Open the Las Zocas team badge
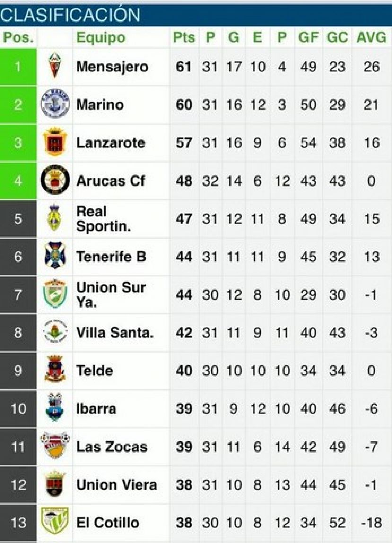This screenshot has height=543, width=392. pyautogui.click(x=55, y=446)
